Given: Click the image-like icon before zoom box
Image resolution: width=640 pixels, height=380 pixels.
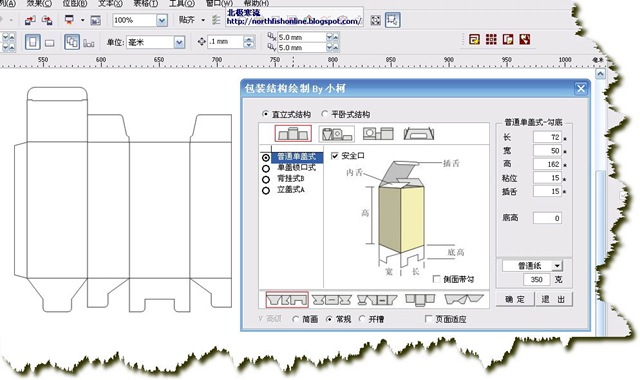Looking at the screenshot, I should coord(95,20).
